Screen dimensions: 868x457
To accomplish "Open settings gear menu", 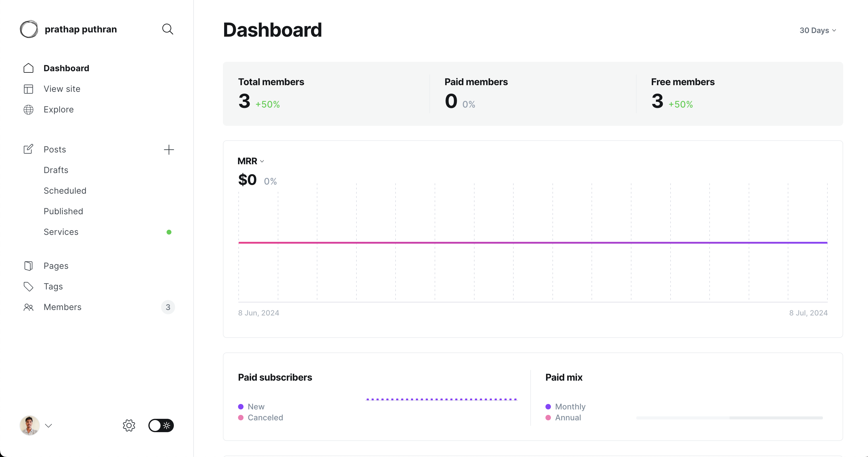I will (129, 425).
